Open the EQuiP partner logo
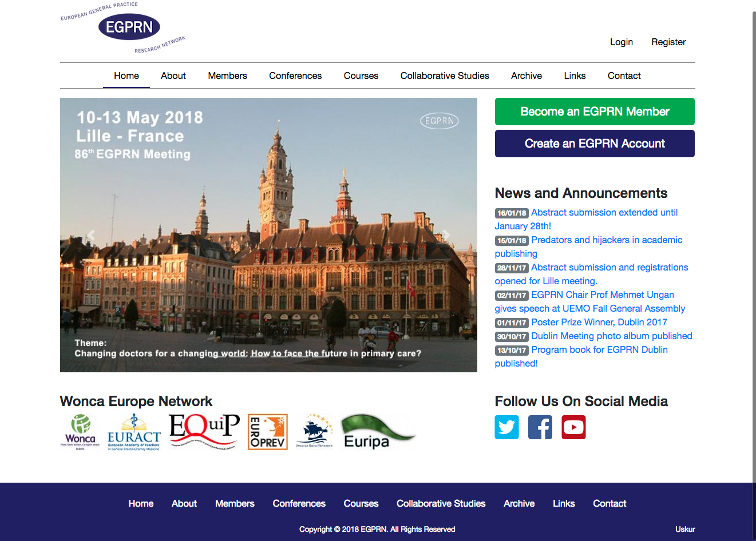This screenshot has height=541, width=756. point(204,432)
